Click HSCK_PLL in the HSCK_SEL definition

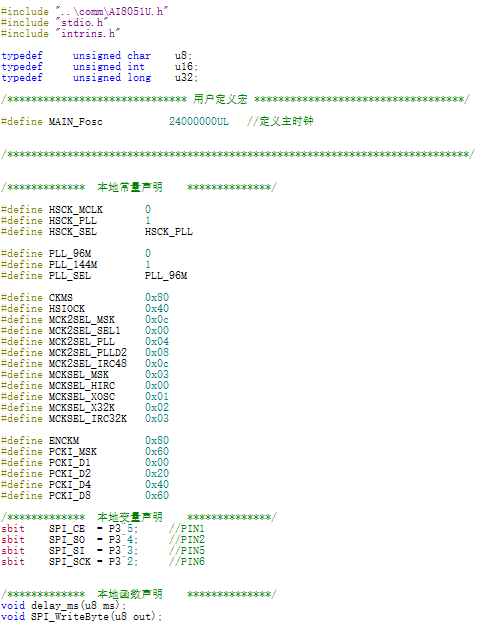point(169,232)
